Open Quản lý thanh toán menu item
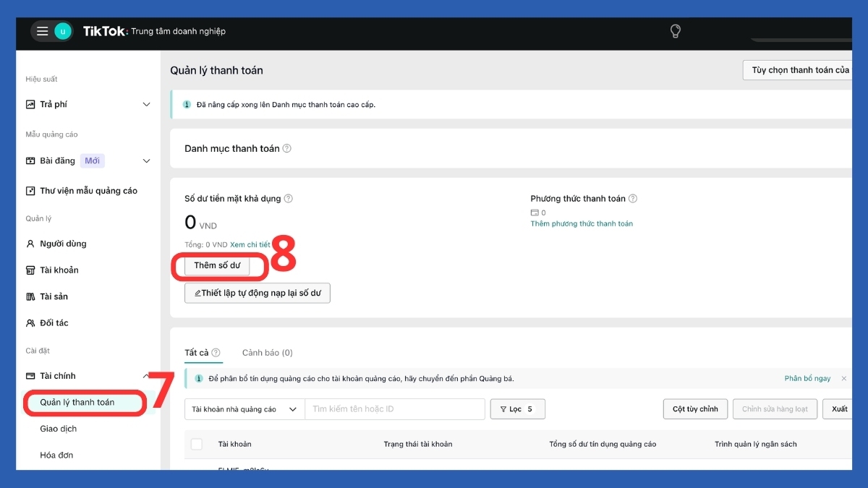This screenshot has width=868, height=488. point(77,402)
